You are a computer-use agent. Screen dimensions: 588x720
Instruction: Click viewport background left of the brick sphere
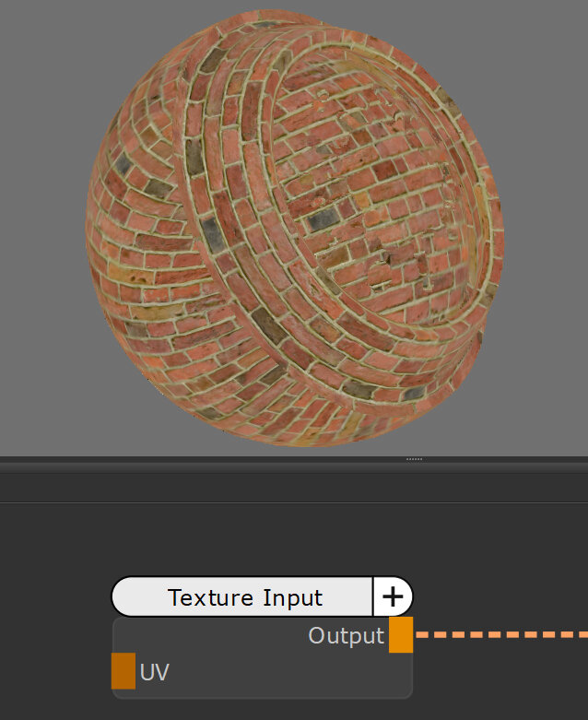click(41, 230)
